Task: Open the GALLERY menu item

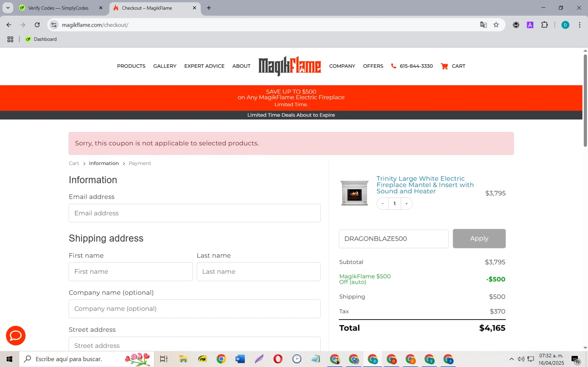Action: click(165, 66)
